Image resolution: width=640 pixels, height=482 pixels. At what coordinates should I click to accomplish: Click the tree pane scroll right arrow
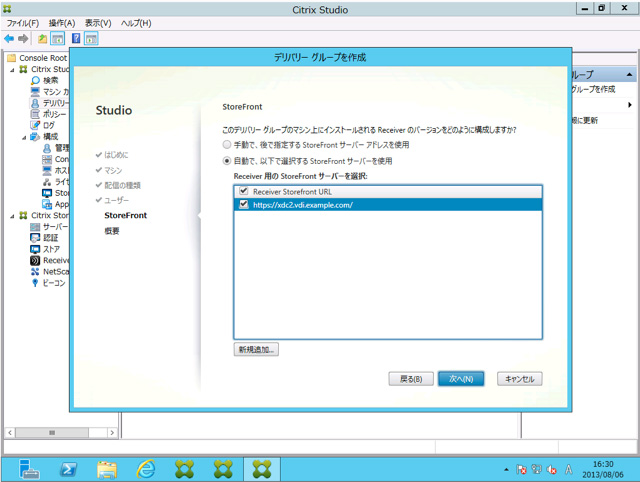pyautogui.click(x=112, y=433)
